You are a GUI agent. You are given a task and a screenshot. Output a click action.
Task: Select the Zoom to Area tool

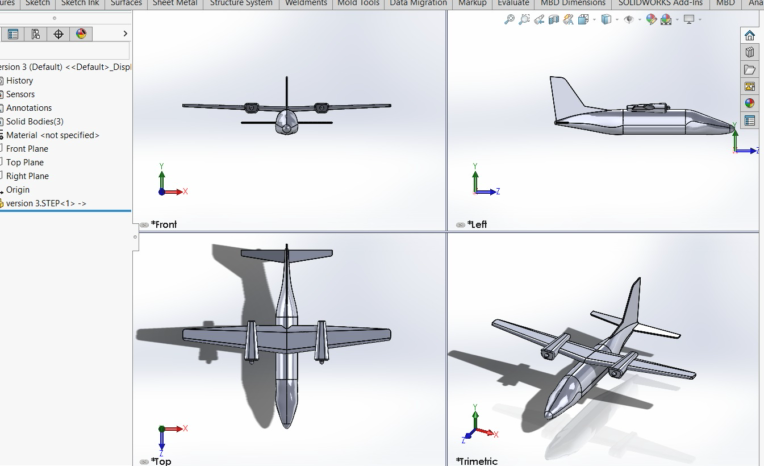524,19
